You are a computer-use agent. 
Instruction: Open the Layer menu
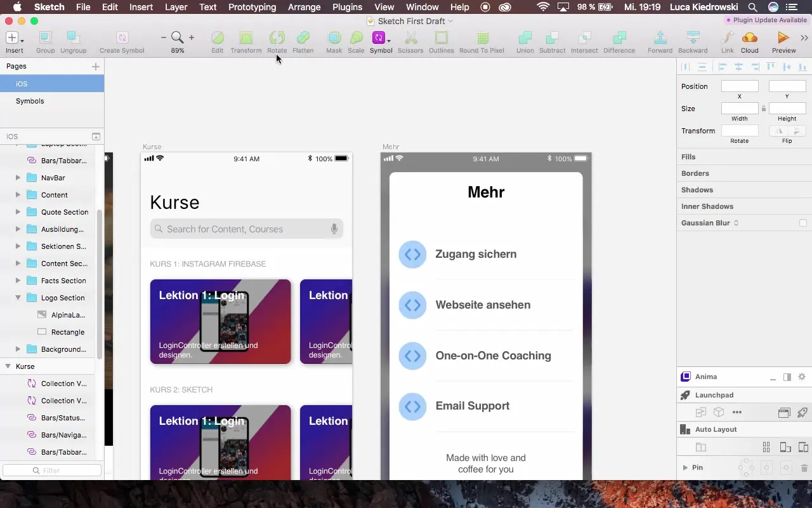pos(176,7)
